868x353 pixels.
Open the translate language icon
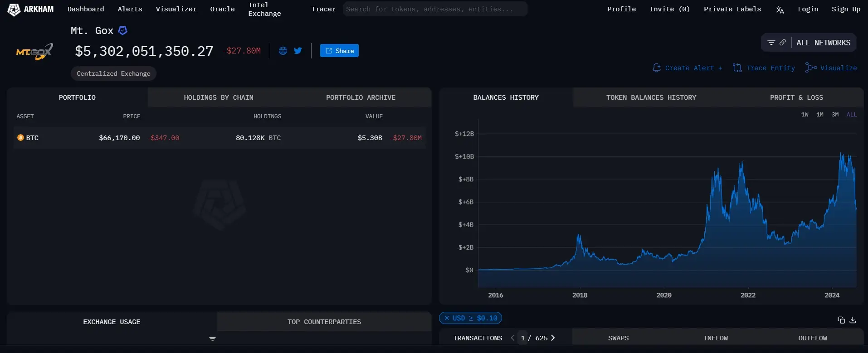pos(780,10)
